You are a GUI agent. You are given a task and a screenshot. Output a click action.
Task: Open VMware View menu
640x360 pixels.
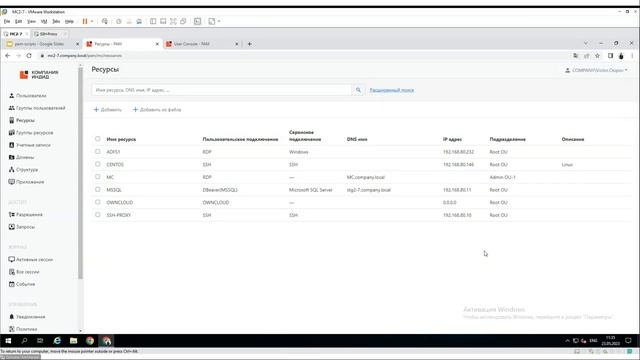coord(31,21)
